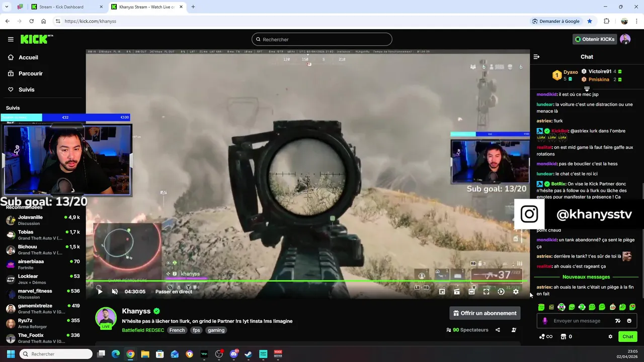Open the channel points infinity icon
Image resolution: width=644 pixels, height=362 pixels.
546,337
